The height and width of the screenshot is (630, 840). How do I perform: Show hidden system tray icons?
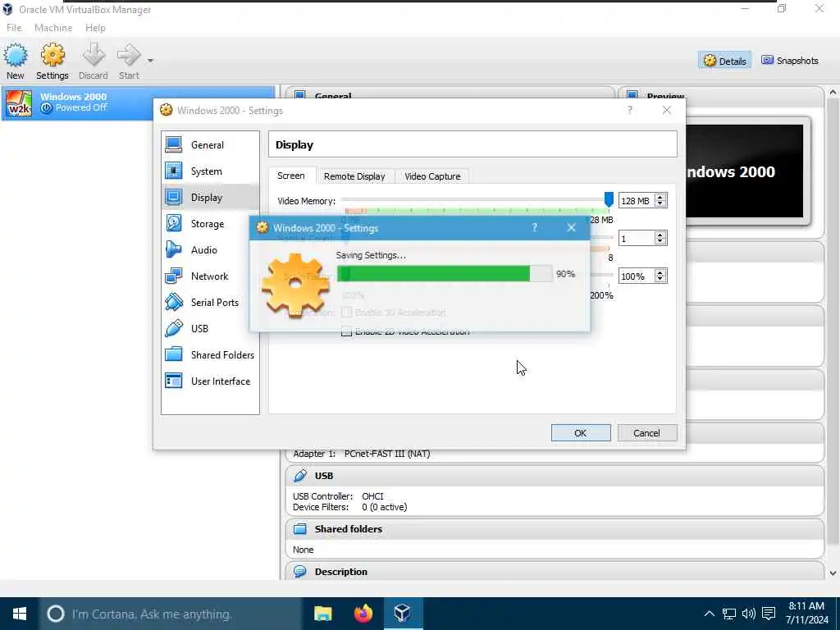[710, 614]
